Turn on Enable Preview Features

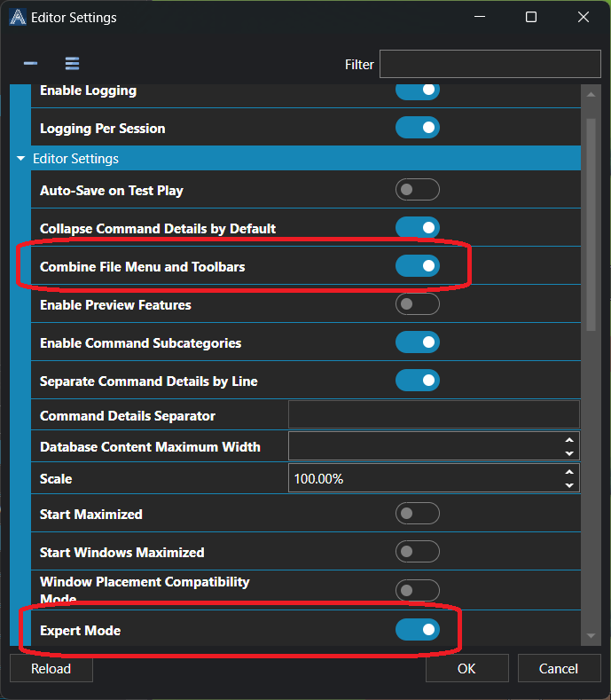point(417,304)
